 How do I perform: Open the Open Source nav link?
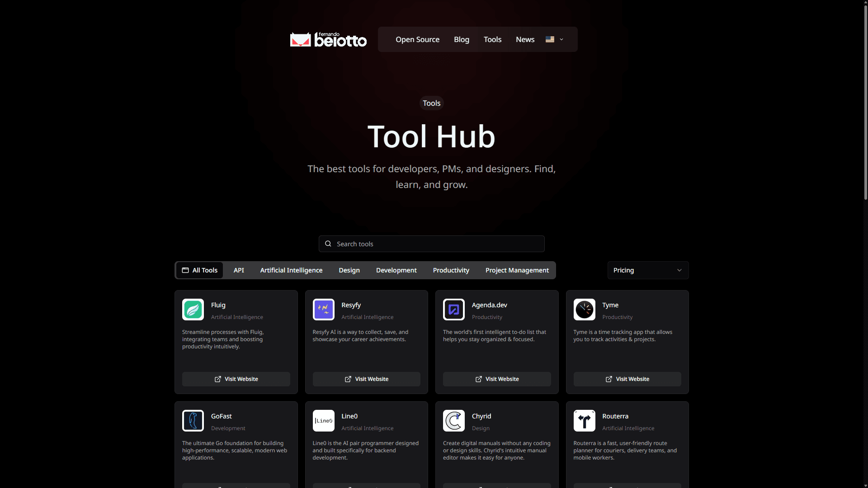coord(418,39)
